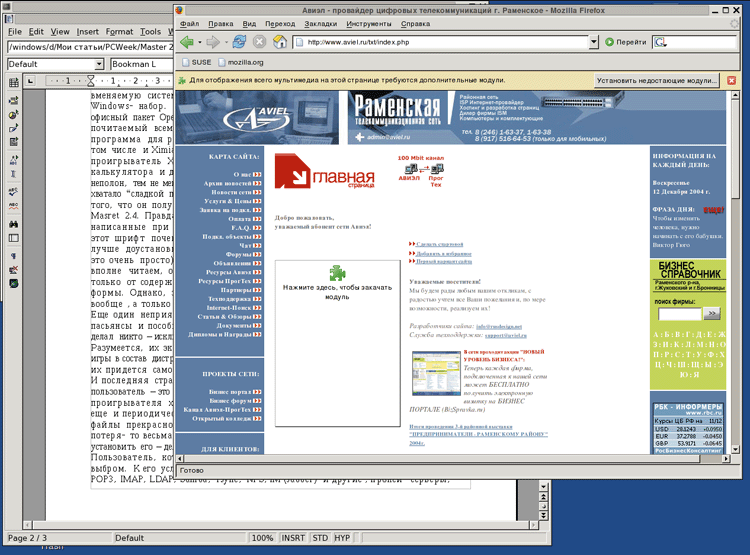Image resolution: width=750 pixels, height=555 pixels.
Task: Toggle nonprinting characters pilcrow icon
Action: click(14, 256)
